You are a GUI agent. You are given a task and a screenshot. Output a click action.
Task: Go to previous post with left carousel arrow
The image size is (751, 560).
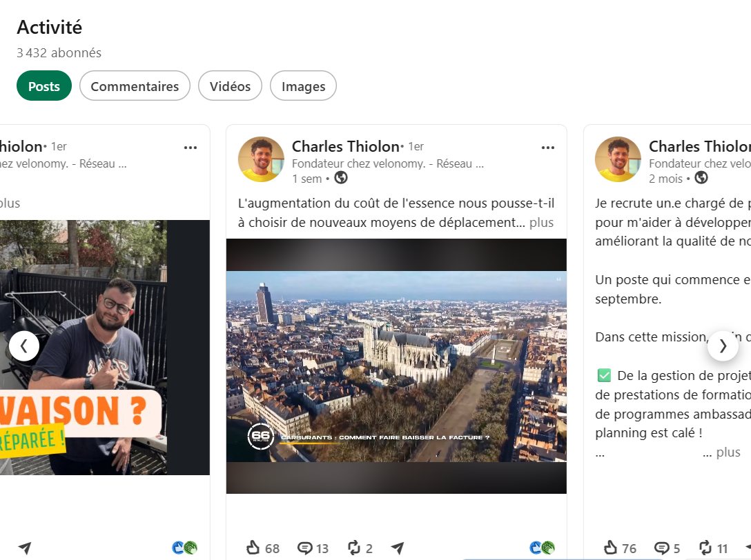pos(24,346)
